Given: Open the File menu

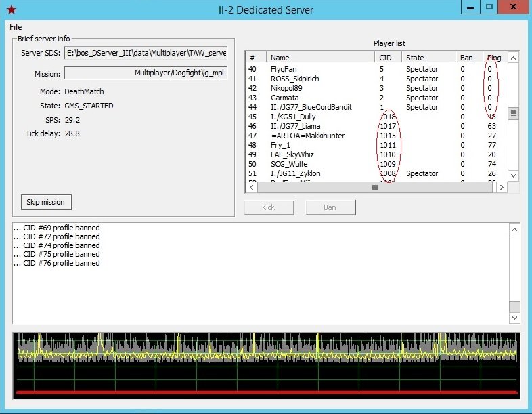Looking at the screenshot, I should coord(16,27).
